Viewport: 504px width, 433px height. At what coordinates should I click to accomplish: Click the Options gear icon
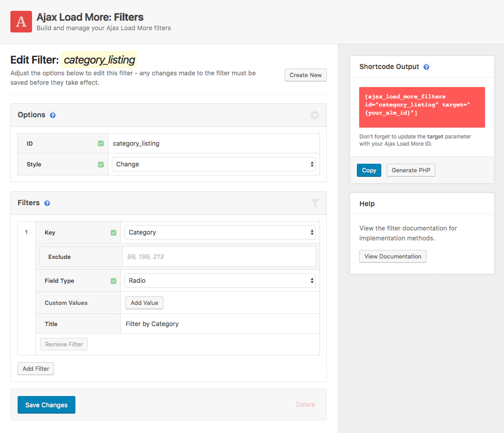314,115
